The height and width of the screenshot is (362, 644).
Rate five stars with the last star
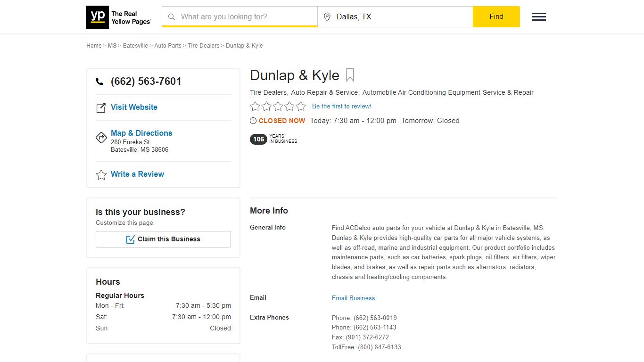click(x=301, y=107)
